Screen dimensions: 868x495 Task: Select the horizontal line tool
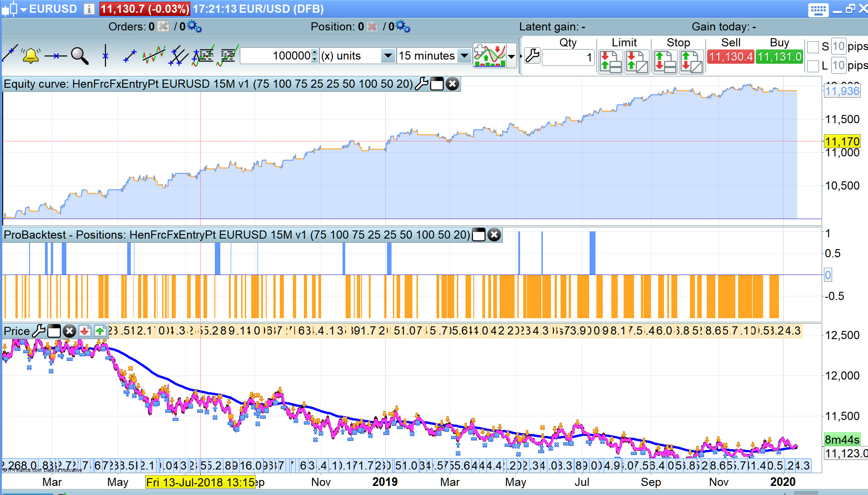tap(55, 56)
